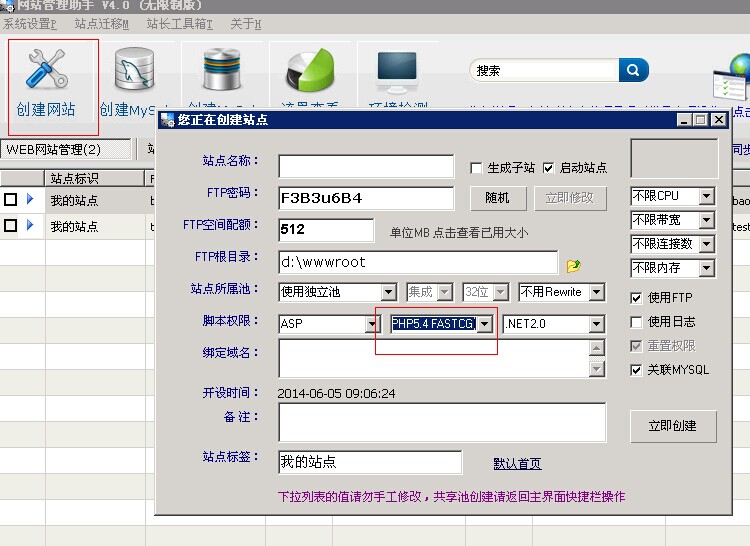750x546 pixels.
Task: Click blue arrow icon in first site row
Action: pyautogui.click(x=30, y=199)
